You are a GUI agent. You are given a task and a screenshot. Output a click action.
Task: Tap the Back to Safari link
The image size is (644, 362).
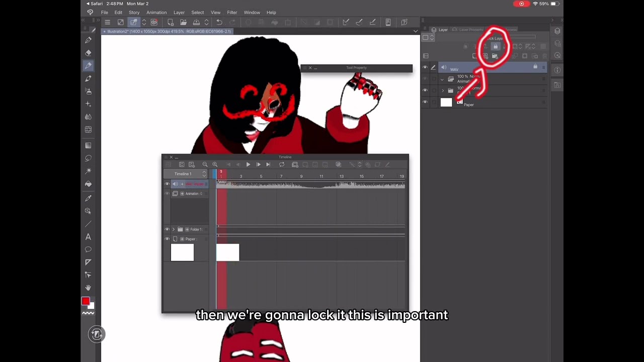pyautogui.click(x=94, y=4)
